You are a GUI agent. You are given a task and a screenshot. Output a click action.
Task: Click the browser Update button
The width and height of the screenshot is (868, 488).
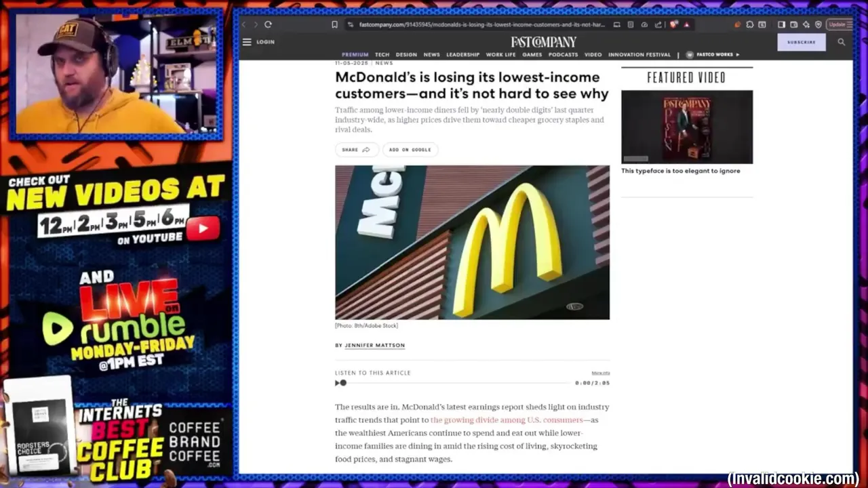[x=840, y=24]
